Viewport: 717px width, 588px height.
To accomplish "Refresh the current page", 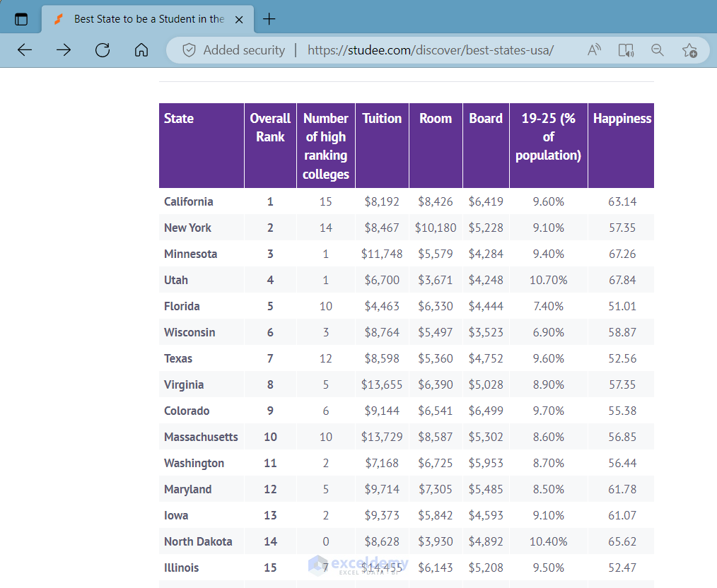I will click(103, 50).
